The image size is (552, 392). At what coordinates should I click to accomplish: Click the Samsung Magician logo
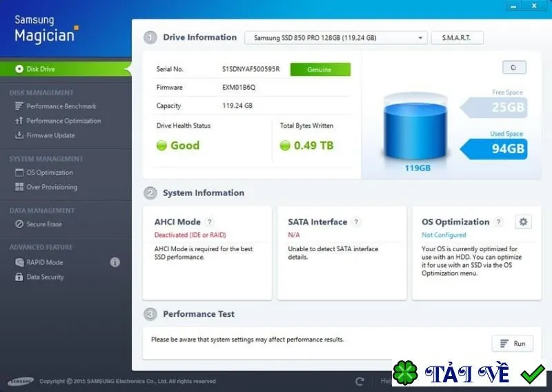click(x=46, y=29)
